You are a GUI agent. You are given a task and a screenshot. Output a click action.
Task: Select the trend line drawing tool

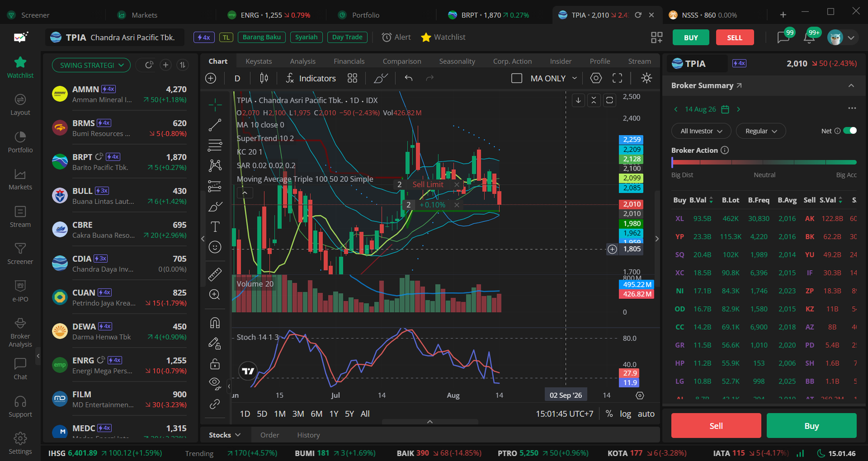coord(215,125)
